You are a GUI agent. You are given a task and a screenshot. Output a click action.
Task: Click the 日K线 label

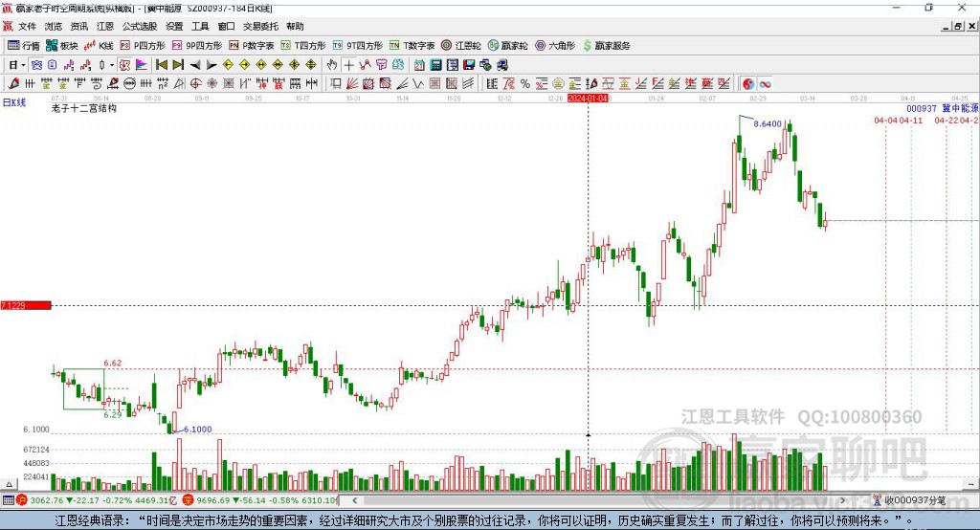14,102
